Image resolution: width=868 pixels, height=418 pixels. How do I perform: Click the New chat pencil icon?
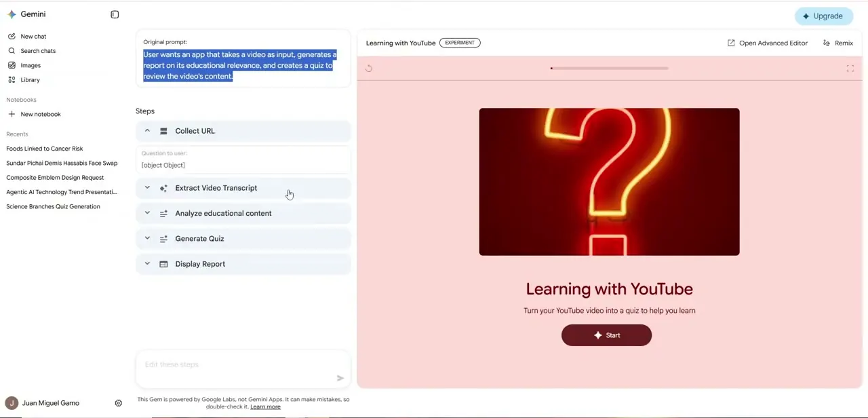[12, 36]
